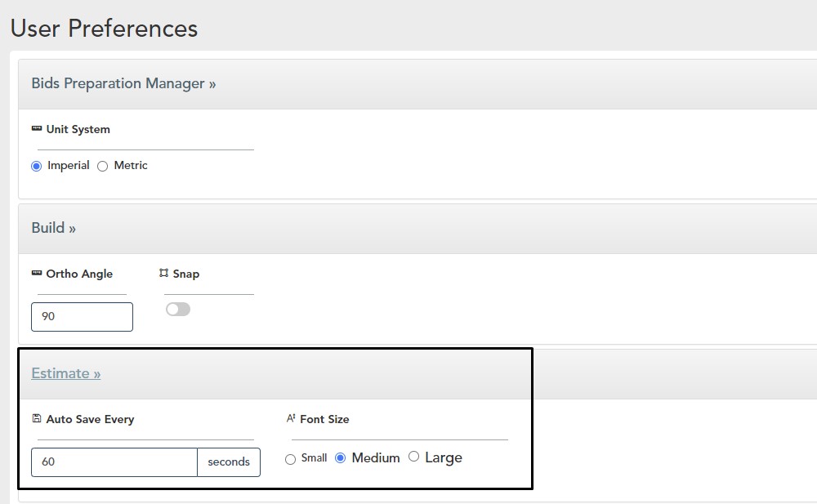Enable the Snap toggle switch
Viewport: 817px width, 504px height.
pyautogui.click(x=177, y=310)
